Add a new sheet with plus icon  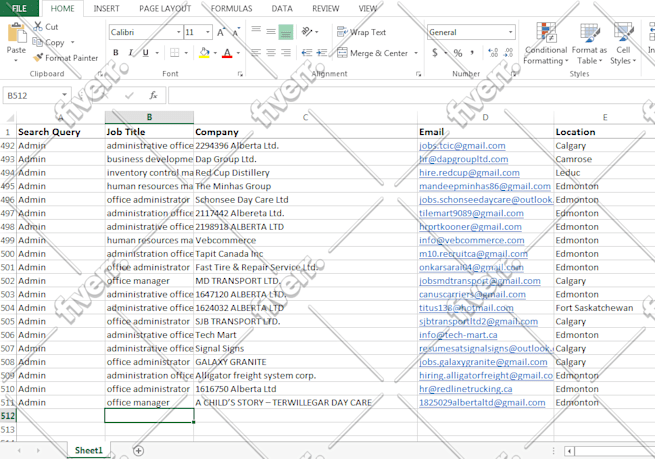tap(138, 451)
